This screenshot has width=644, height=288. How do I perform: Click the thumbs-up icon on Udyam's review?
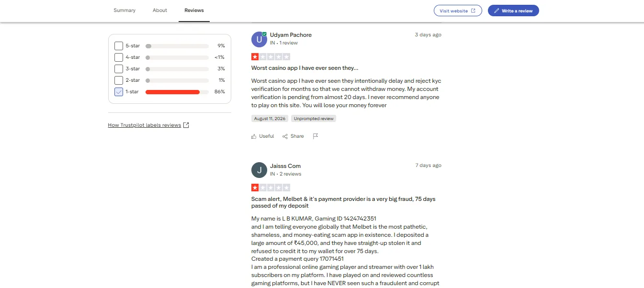click(x=254, y=136)
